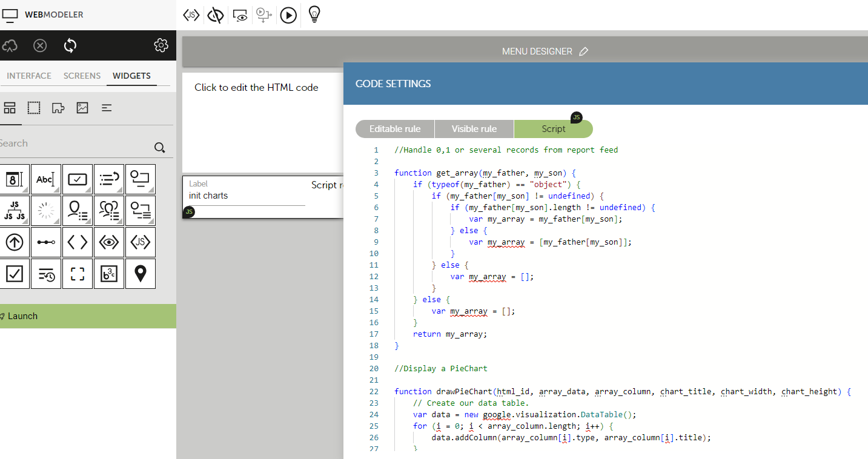The width and height of the screenshot is (868, 459).
Task: Pick the progress steps dots widget
Action: pos(46,242)
